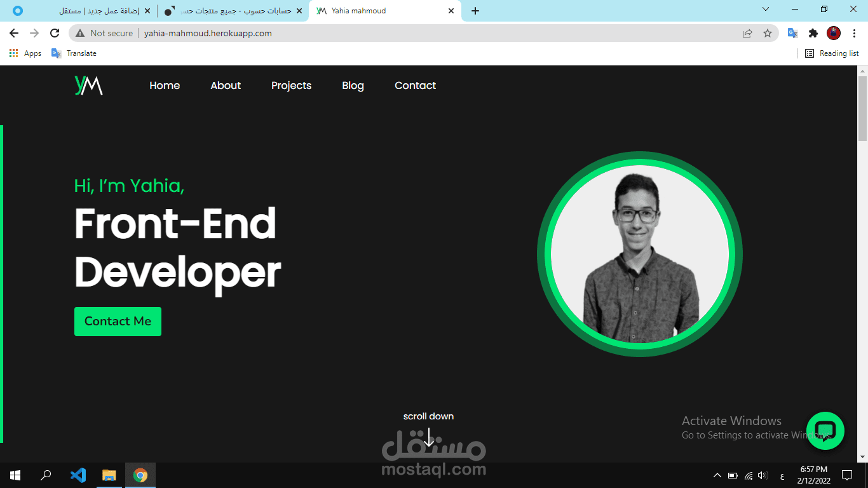Open the Extensions puzzle icon
The image size is (868, 488).
tap(813, 33)
